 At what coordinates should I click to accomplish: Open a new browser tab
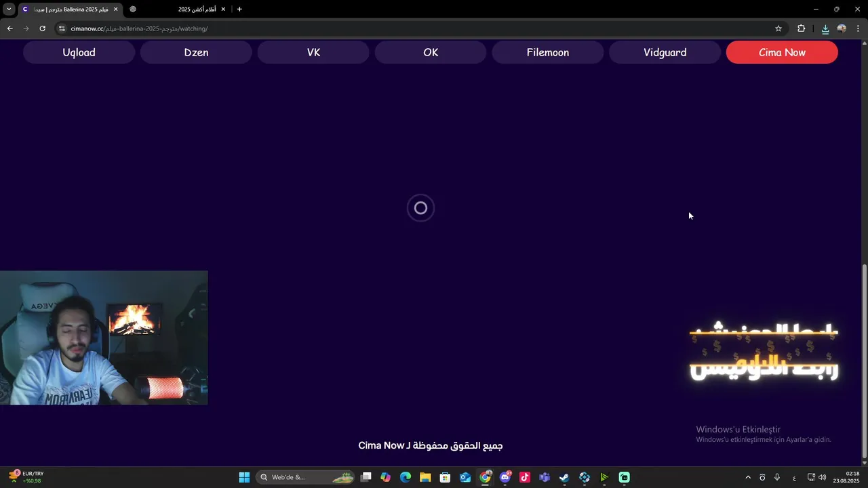point(239,9)
